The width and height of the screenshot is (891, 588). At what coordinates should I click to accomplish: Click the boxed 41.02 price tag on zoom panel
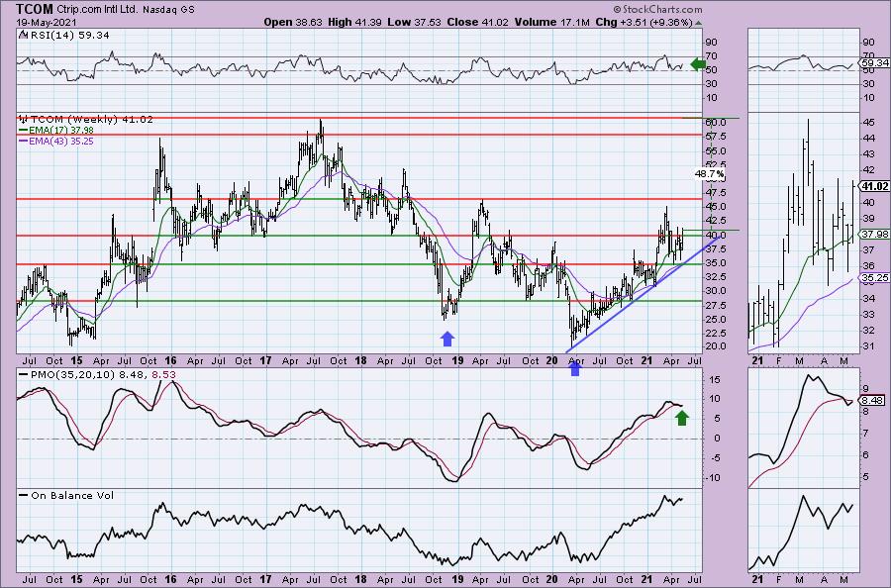click(874, 186)
